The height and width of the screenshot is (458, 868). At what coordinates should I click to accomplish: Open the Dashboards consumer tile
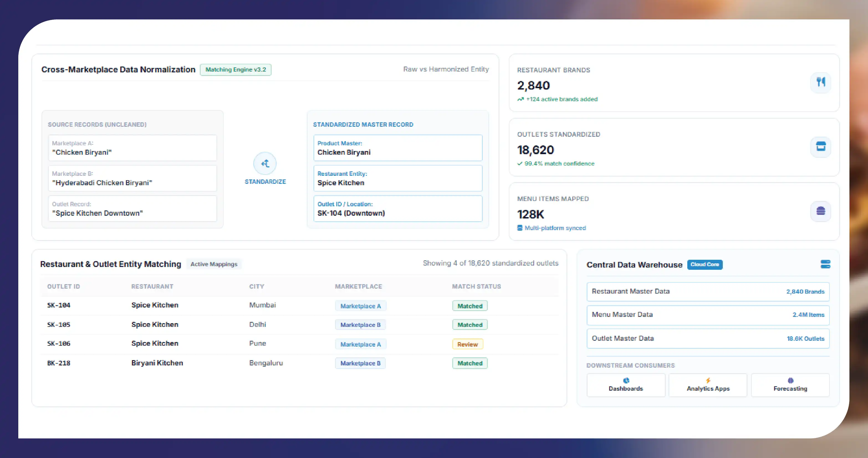pyautogui.click(x=626, y=385)
